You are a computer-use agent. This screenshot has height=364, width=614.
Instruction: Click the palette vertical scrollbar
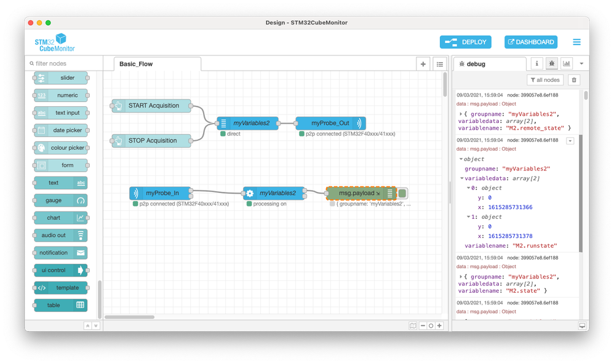[x=100, y=299]
